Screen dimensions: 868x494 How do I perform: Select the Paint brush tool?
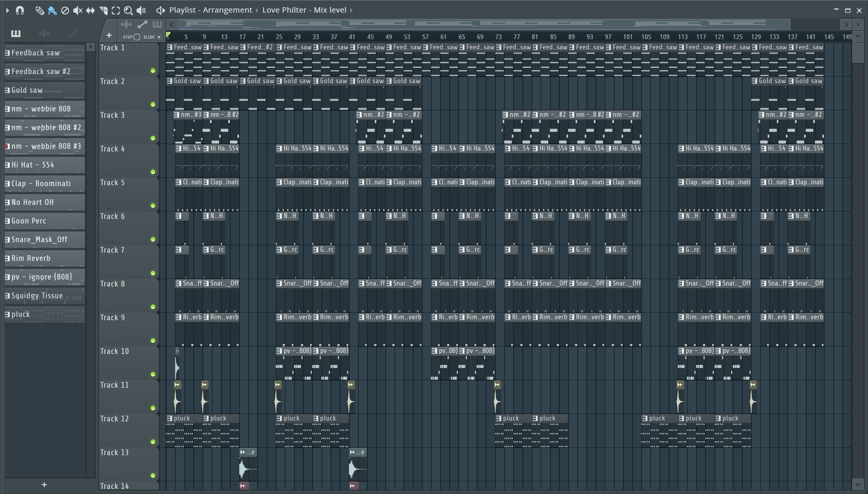pyautogui.click(x=52, y=11)
